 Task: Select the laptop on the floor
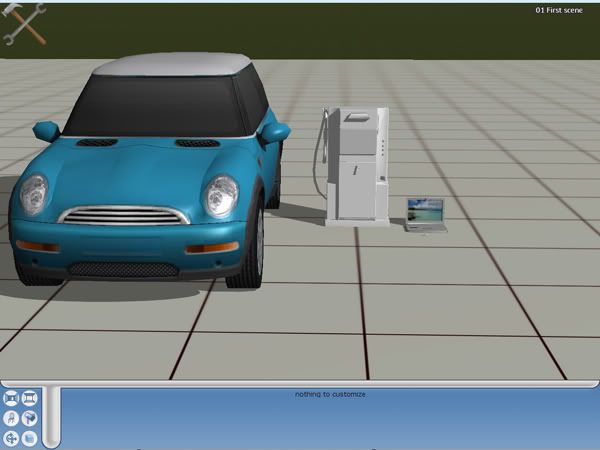[x=426, y=215]
